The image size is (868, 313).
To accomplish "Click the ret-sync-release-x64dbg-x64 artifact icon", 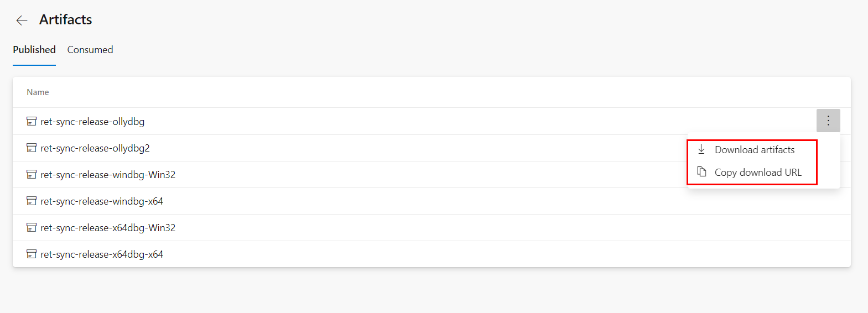I will [32, 254].
